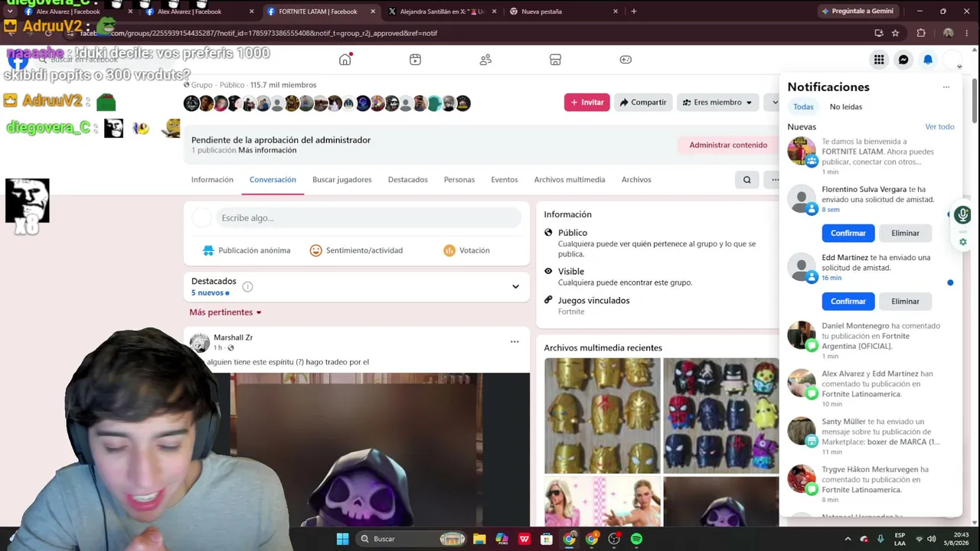Viewport: 980px width, 551px height.
Task: Open the Facebook apps grid menu
Action: pos(879,60)
